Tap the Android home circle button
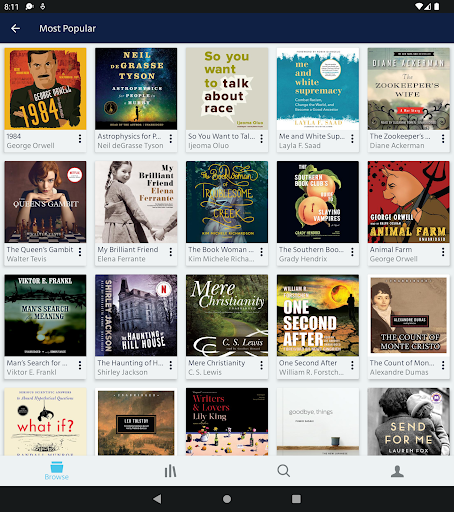The image size is (454, 512). 227,499
